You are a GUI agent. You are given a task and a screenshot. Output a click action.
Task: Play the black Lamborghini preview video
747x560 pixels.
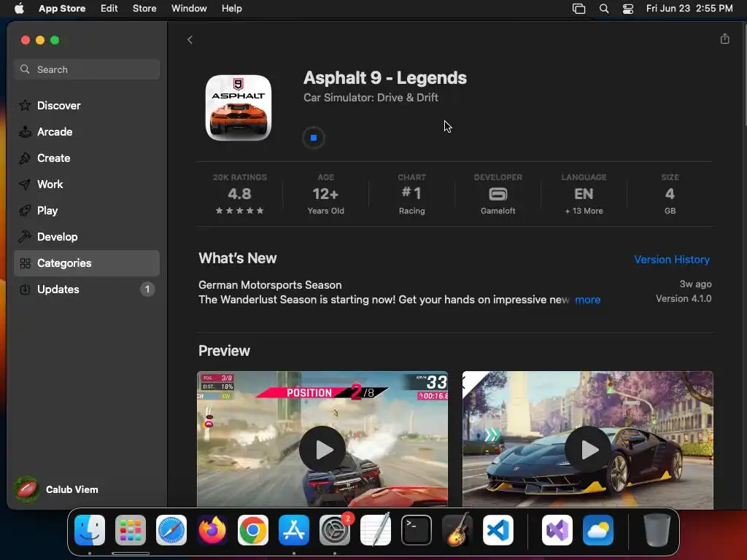588,449
